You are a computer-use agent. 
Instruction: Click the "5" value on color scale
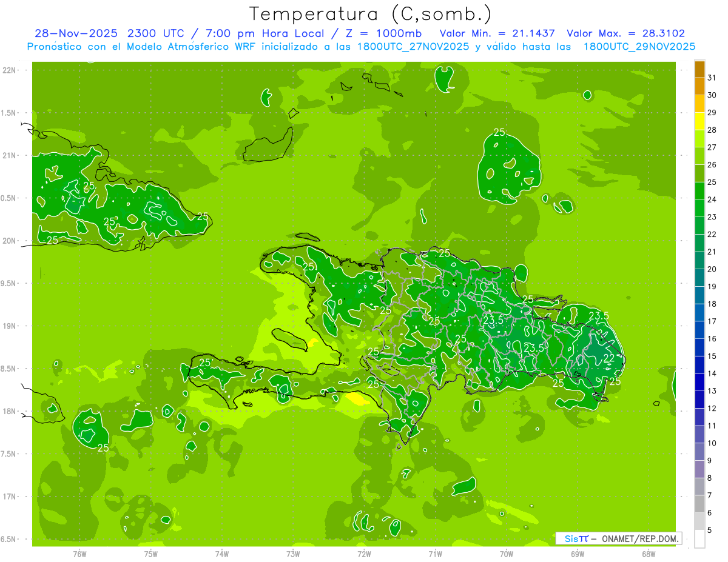[710, 530]
